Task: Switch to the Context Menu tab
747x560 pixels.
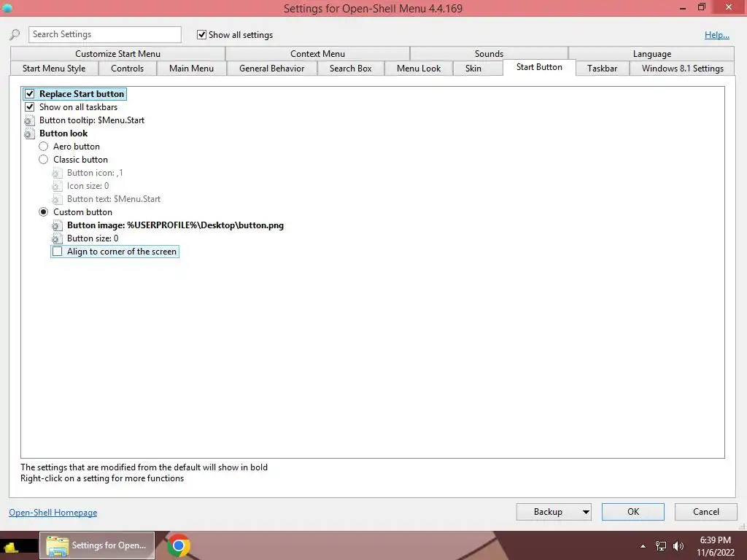Action: coord(318,54)
